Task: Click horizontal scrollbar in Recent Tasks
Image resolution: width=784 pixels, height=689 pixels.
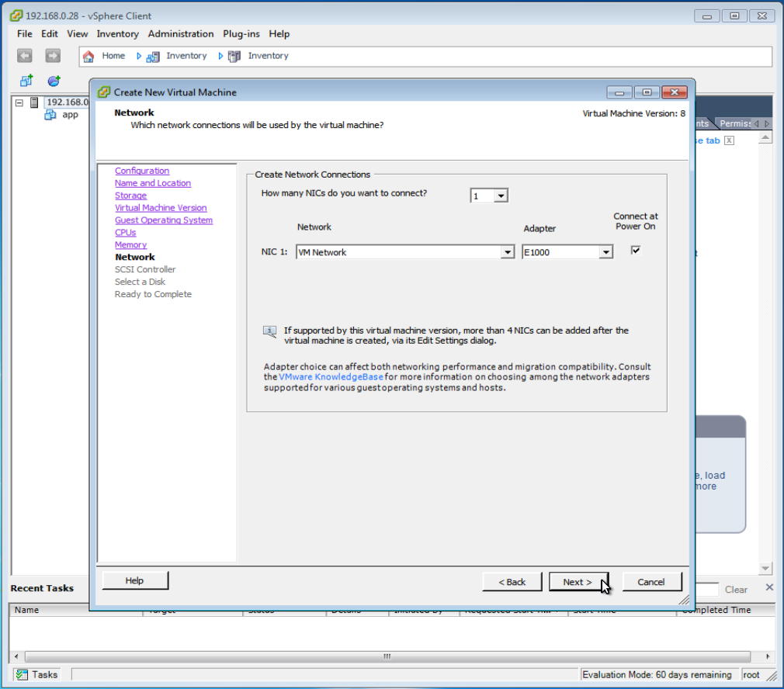Action: (x=387, y=656)
